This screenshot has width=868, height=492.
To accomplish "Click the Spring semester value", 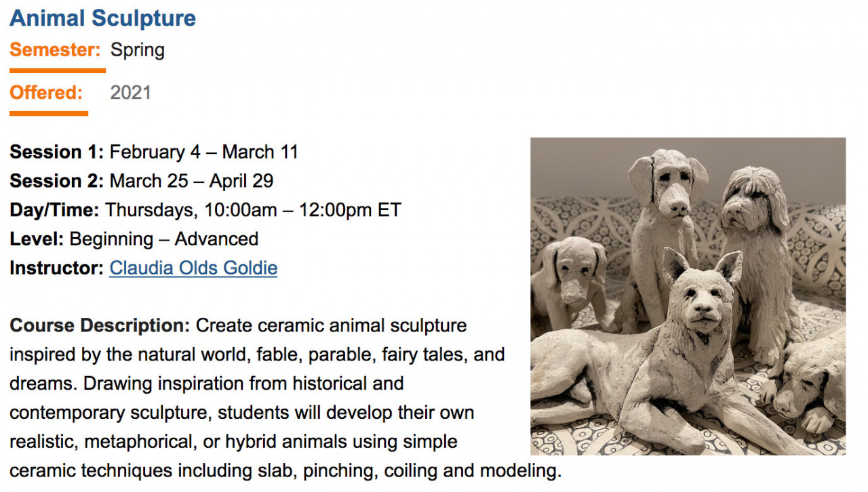I will [x=138, y=50].
